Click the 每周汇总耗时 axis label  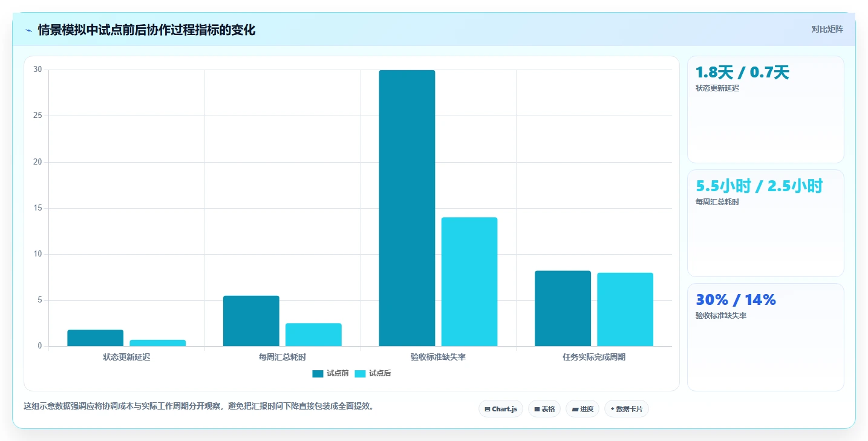[282, 357]
